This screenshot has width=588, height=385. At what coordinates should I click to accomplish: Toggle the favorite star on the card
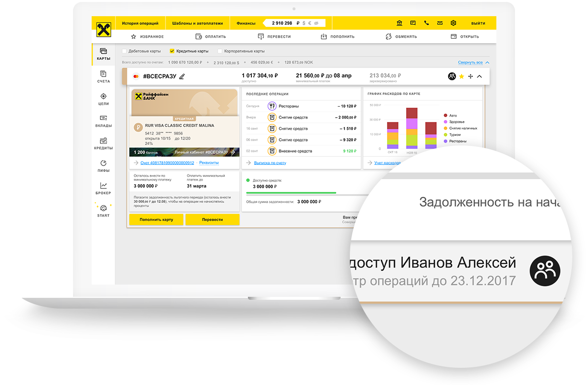(x=461, y=76)
